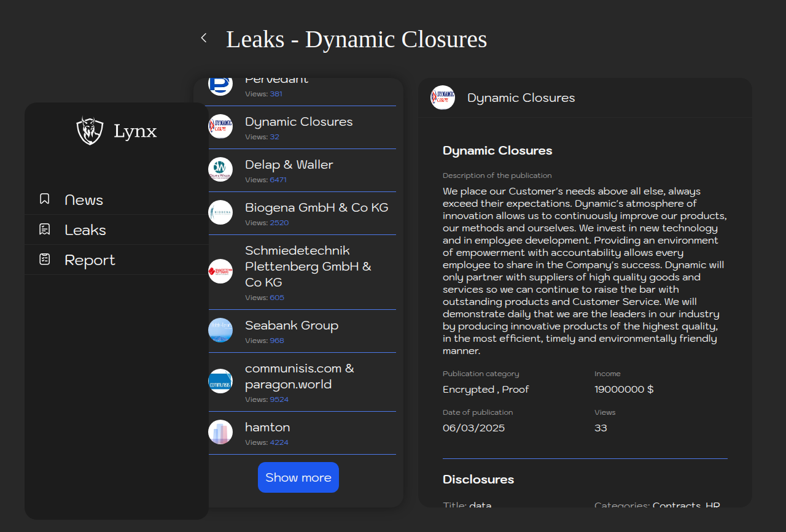Click the document icon next to Leaks

pos(44,229)
